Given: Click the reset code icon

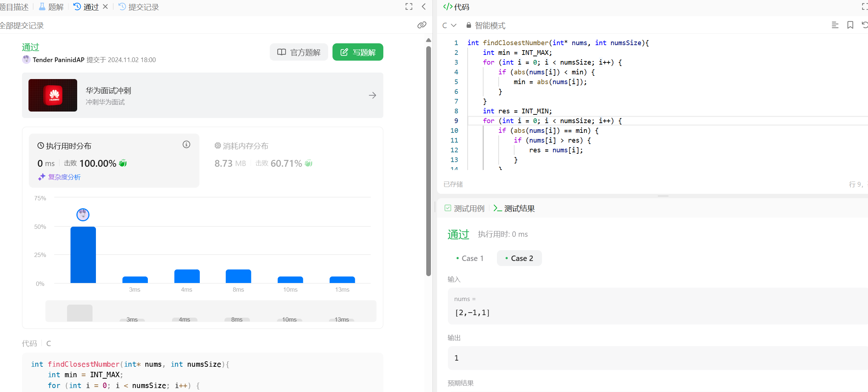Looking at the screenshot, I should click(x=864, y=25).
